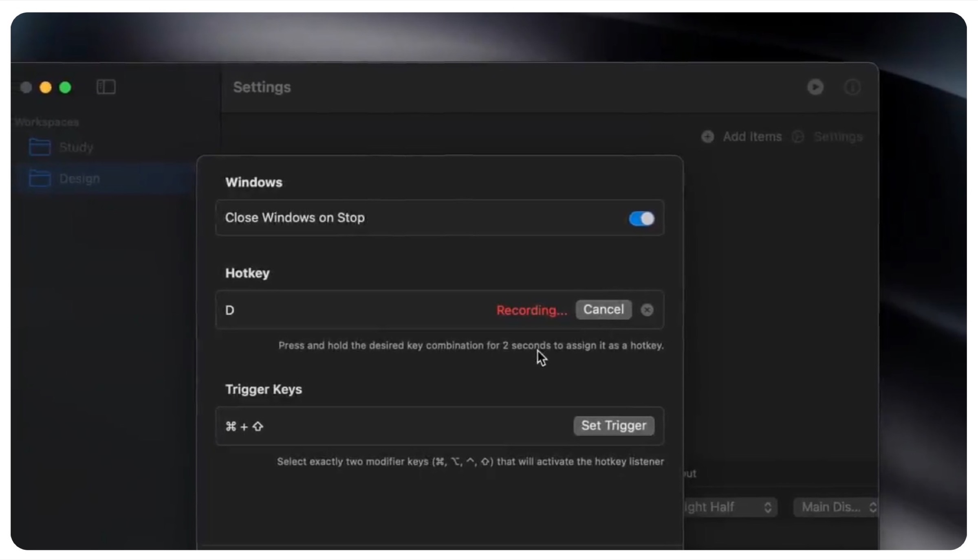Open the info icon in title bar
Screen dimensions: 978x560
tap(852, 87)
